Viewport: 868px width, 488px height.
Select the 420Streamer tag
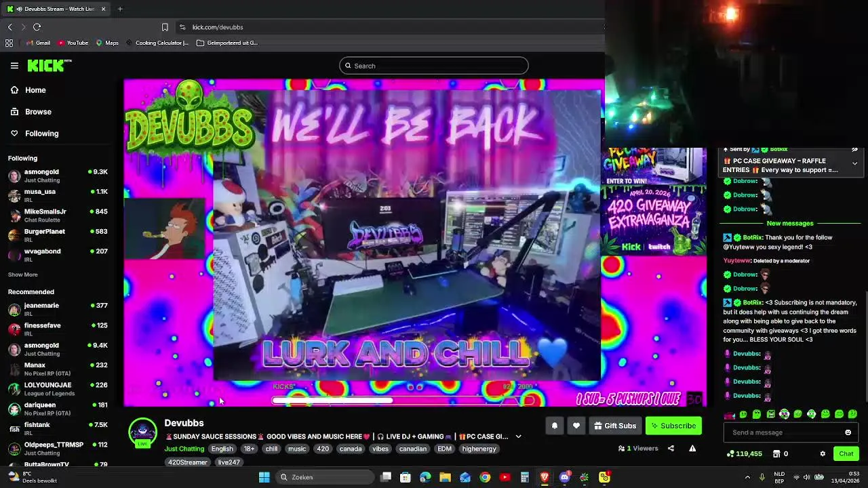(188, 462)
